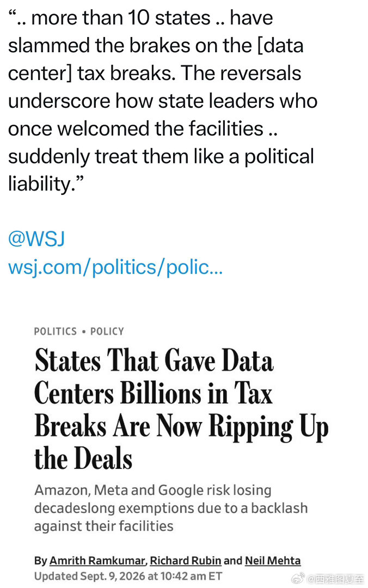Click the Weibo logo watermark icon

click(x=298, y=579)
